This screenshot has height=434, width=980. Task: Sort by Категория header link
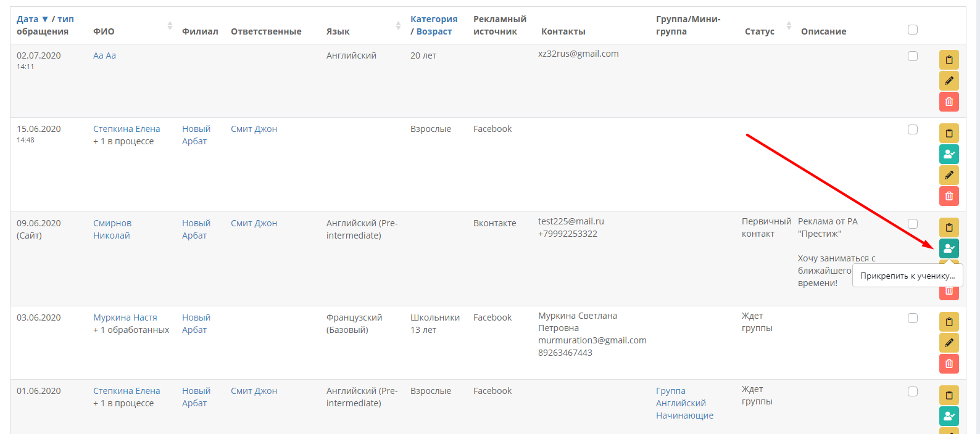434,19
